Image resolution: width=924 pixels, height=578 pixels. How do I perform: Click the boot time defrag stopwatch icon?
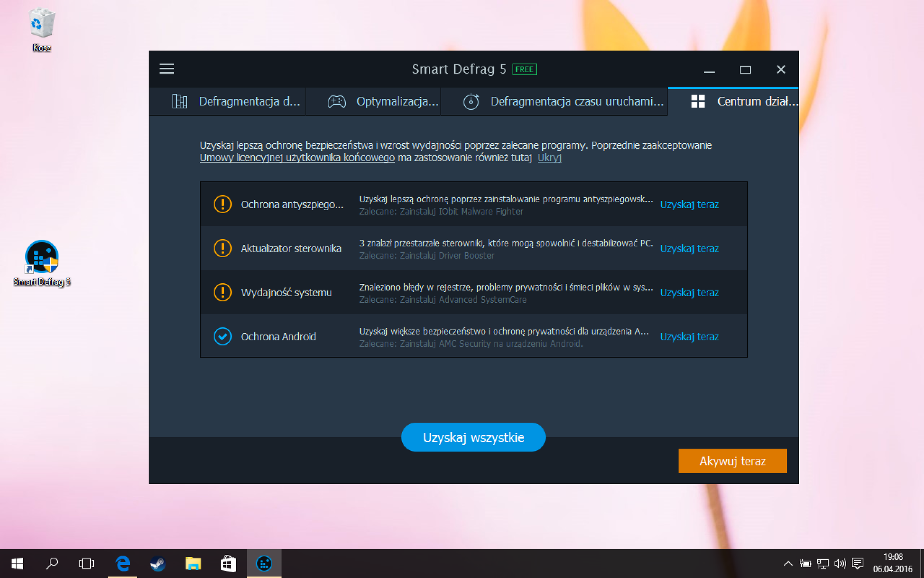471,101
